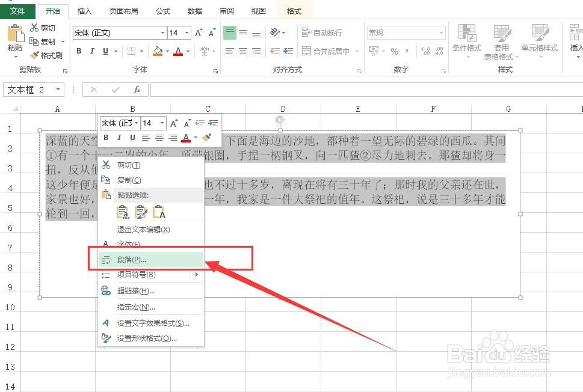This screenshot has height=392, width=583.
Task: Select top align in the ribbon
Action: (x=230, y=32)
